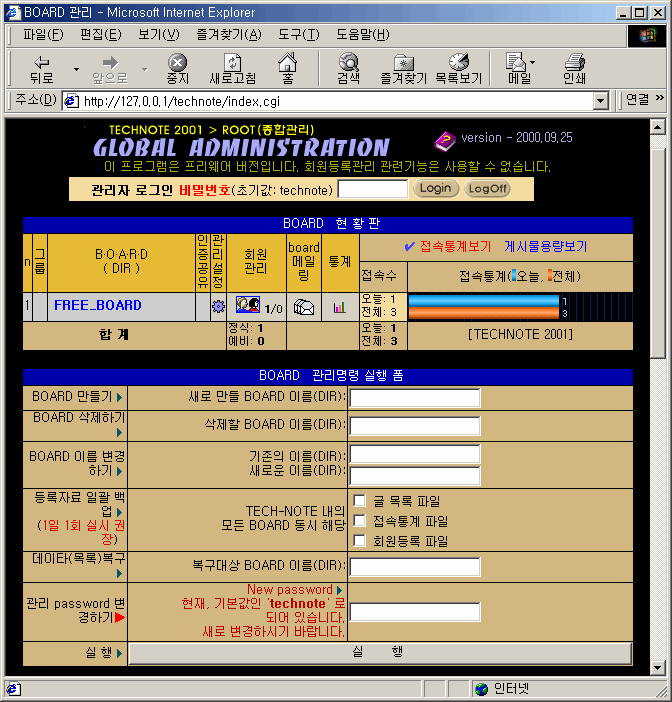Open the 도구(T) menu

pos(299,34)
